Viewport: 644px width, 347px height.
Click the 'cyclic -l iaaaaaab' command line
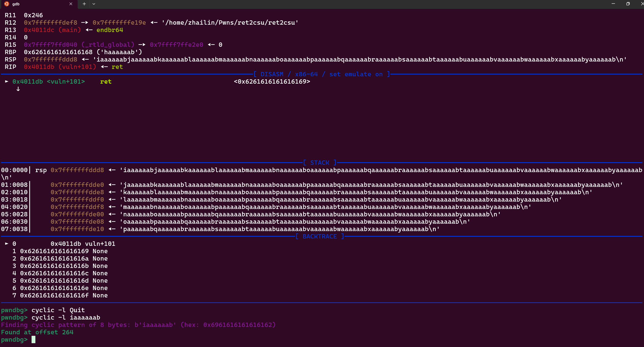tap(66, 318)
